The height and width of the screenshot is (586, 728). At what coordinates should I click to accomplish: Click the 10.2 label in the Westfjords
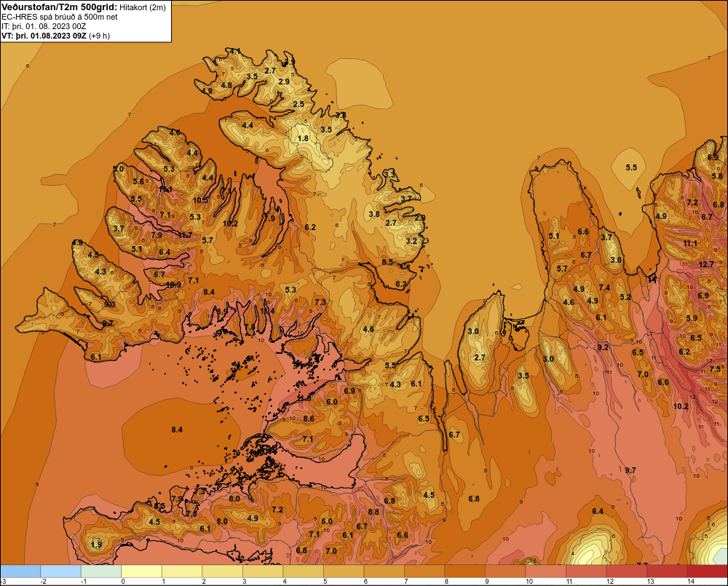pos(230,223)
